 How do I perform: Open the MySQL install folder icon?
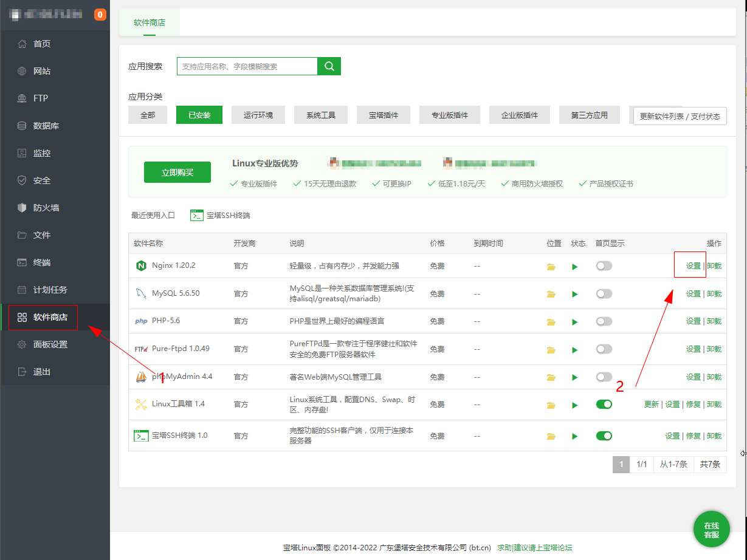(x=551, y=294)
